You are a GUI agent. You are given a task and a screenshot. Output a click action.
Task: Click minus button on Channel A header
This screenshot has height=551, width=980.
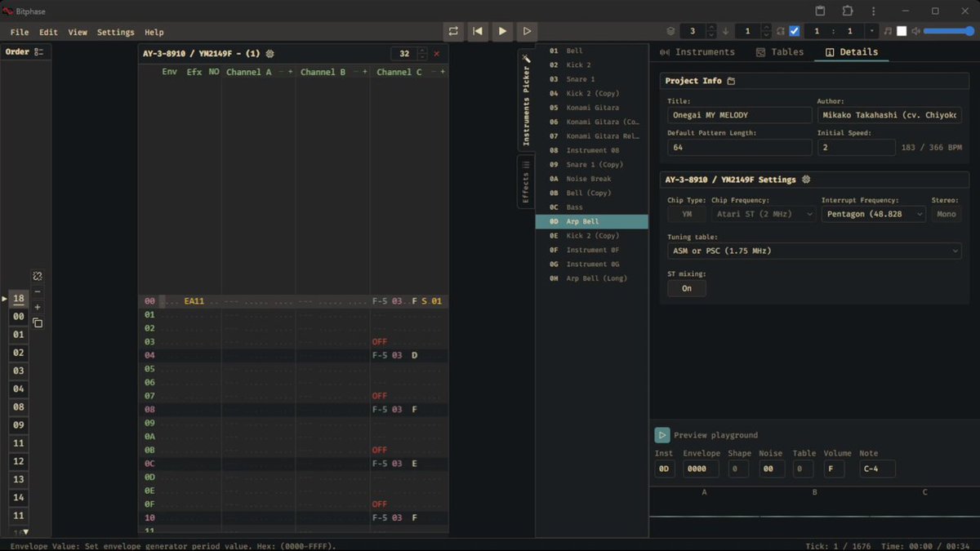(282, 72)
